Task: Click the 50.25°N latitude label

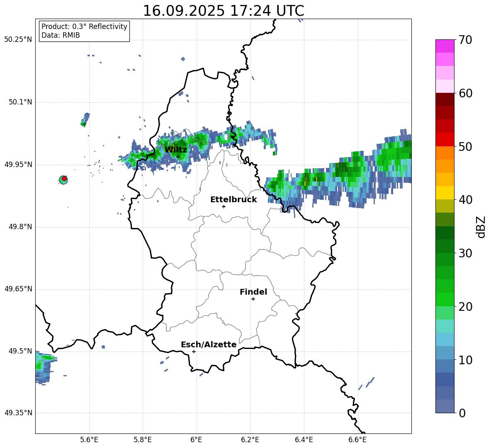Action: point(18,40)
